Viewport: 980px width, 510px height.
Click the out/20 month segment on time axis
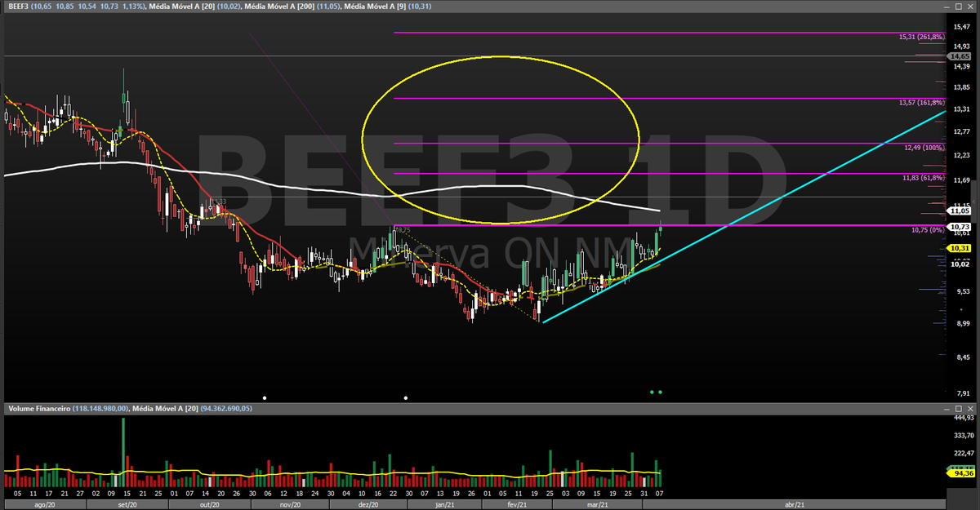coord(211,504)
